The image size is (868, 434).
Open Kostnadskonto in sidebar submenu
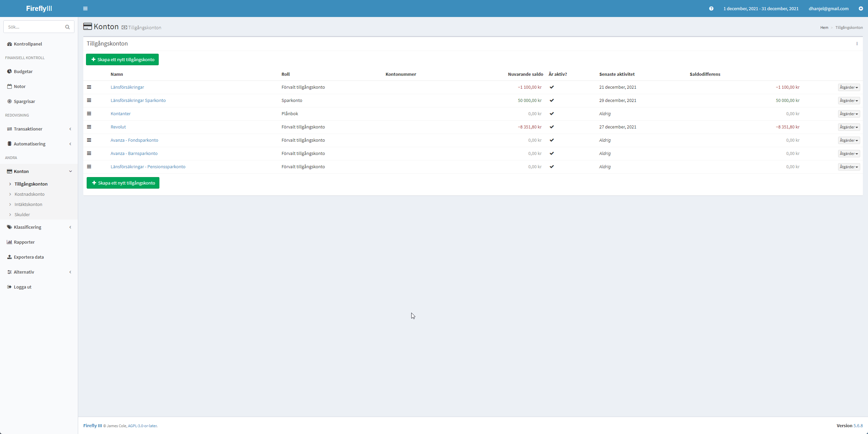coord(30,194)
